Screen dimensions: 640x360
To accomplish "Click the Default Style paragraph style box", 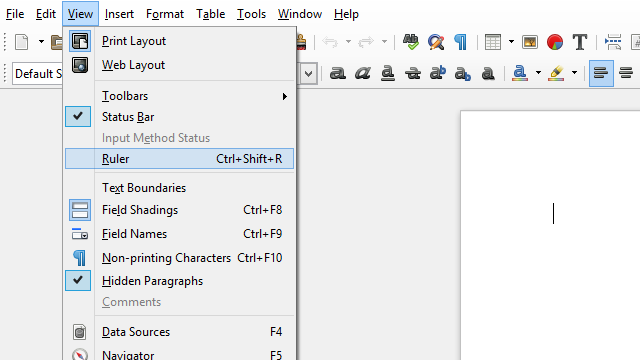I will (38, 74).
